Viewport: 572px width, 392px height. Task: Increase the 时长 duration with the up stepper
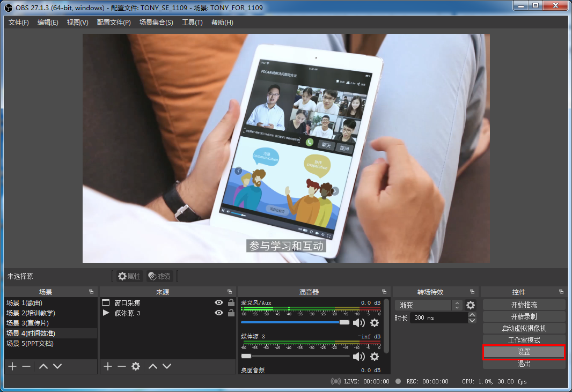472,315
